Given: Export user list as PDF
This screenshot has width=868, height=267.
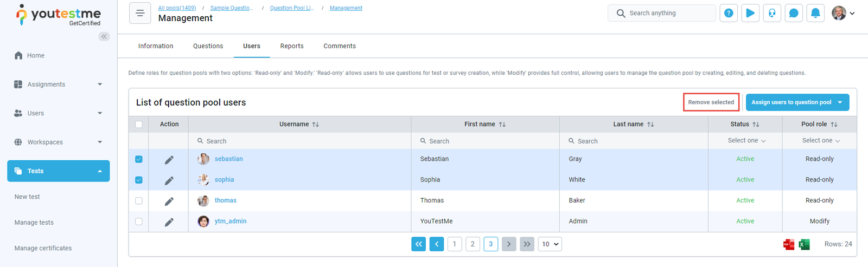Looking at the screenshot, I should [x=789, y=245].
